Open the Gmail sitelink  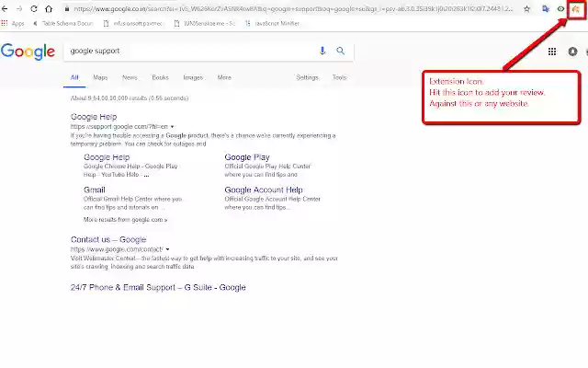95,190
